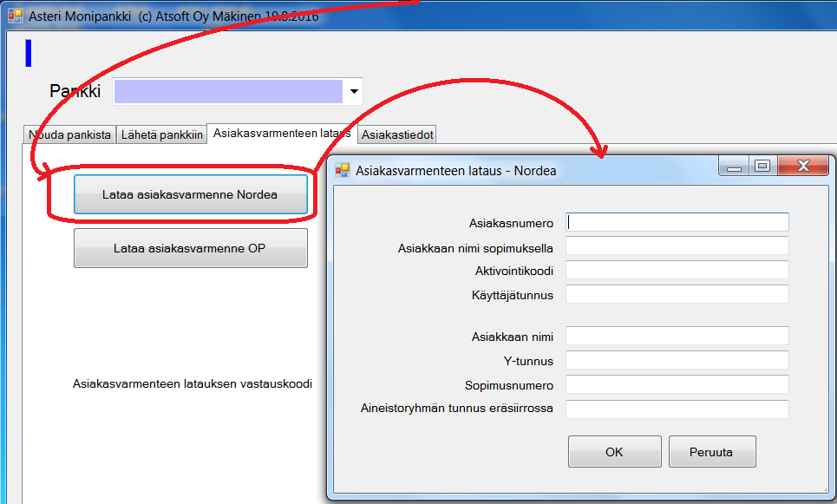Select the Asiakasvarmenteen lataus tab
This screenshot has width=837, height=504.
tap(282, 133)
